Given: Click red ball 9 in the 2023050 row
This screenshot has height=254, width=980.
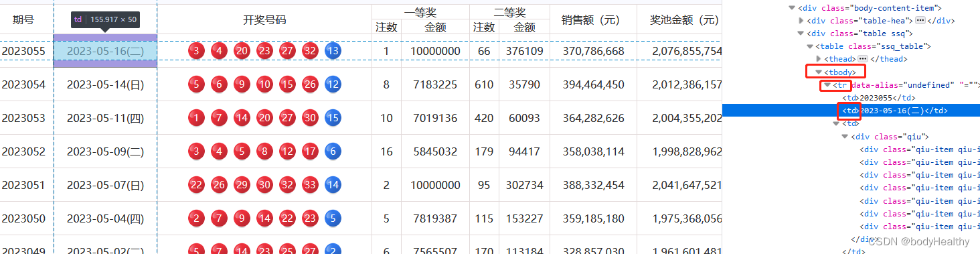Looking at the screenshot, I should (242, 218).
